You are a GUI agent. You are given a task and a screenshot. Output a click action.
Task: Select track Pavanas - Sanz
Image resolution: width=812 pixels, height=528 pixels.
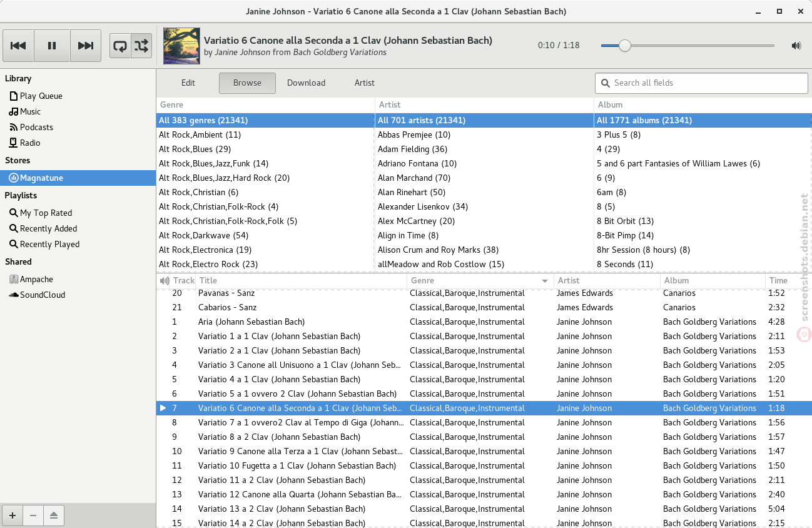pos(484,293)
